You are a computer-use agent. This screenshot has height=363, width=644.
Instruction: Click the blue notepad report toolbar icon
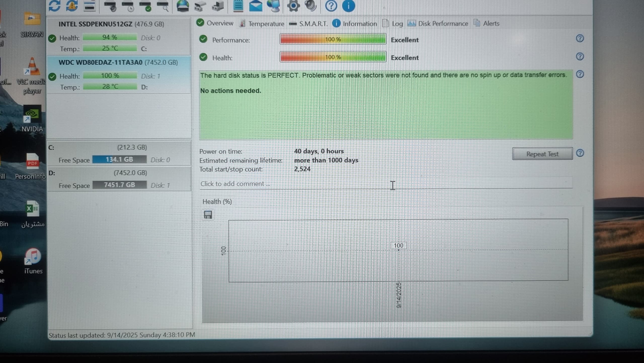coord(238,6)
